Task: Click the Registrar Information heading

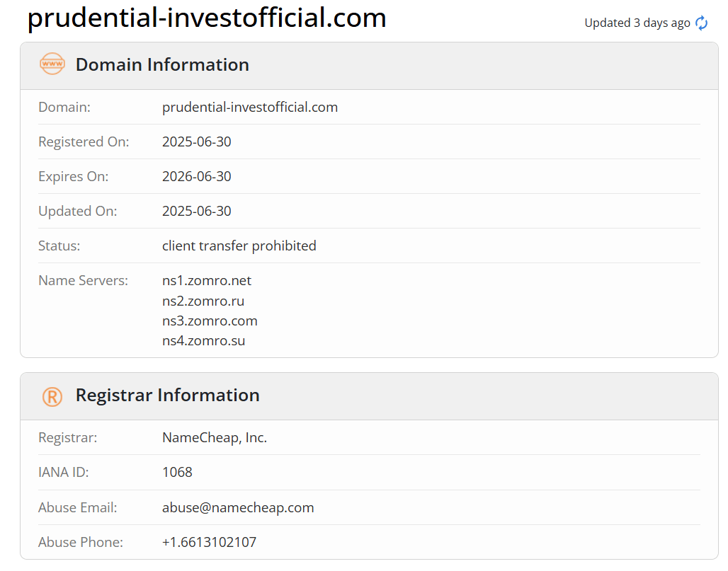Action: pyautogui.click(x=168, y=396)
